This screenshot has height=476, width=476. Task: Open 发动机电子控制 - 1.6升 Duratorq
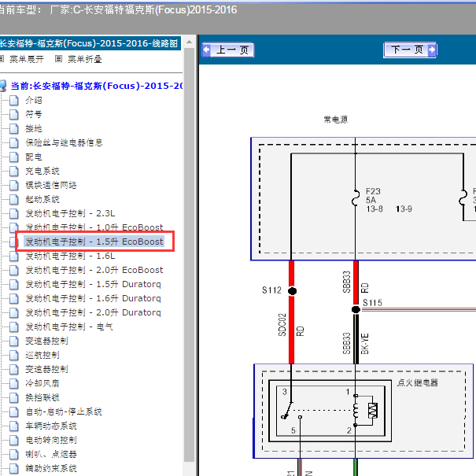(x=93, y=298)
